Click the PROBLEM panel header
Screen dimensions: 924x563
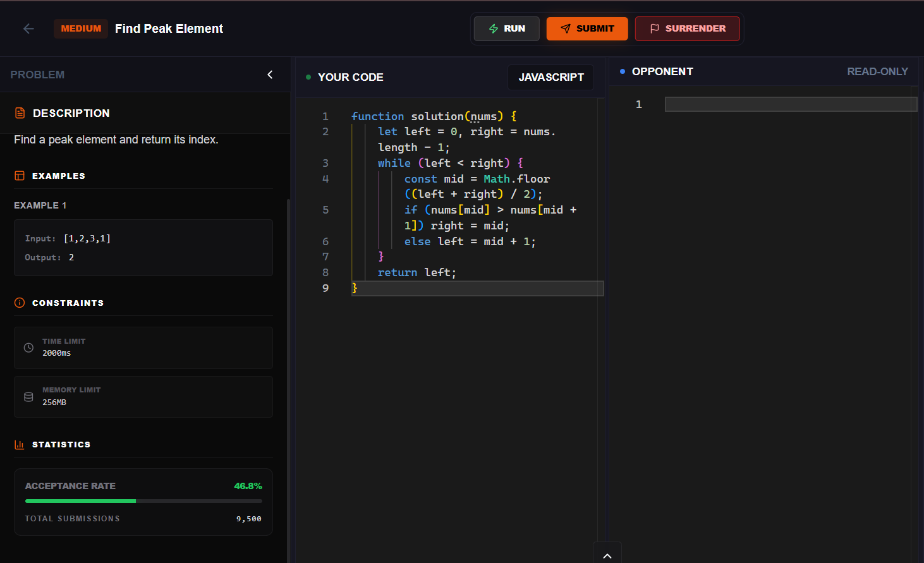point(37,75)
